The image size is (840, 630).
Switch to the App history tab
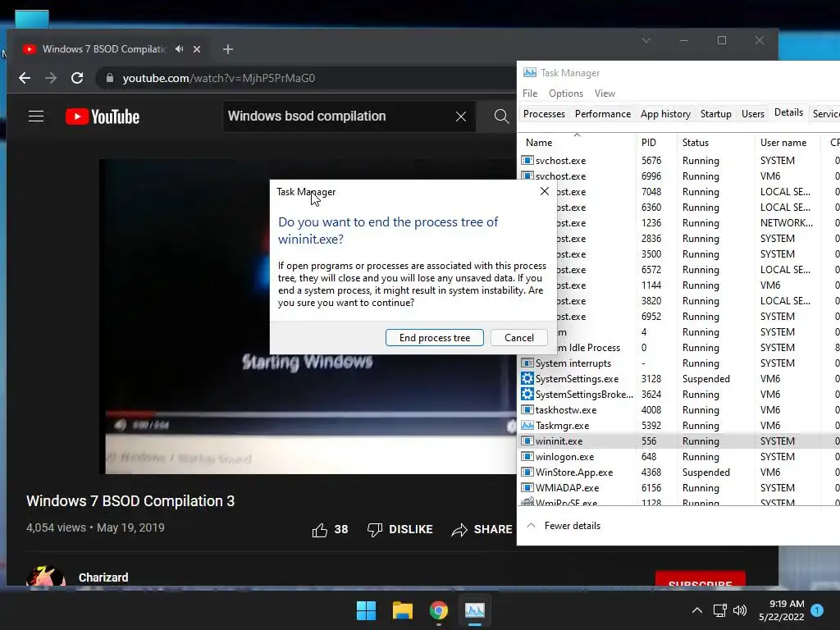pos(665,113)
